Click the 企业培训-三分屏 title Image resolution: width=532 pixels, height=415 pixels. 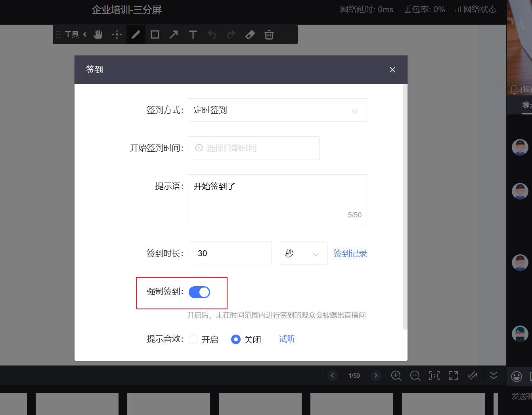[127, 10]
